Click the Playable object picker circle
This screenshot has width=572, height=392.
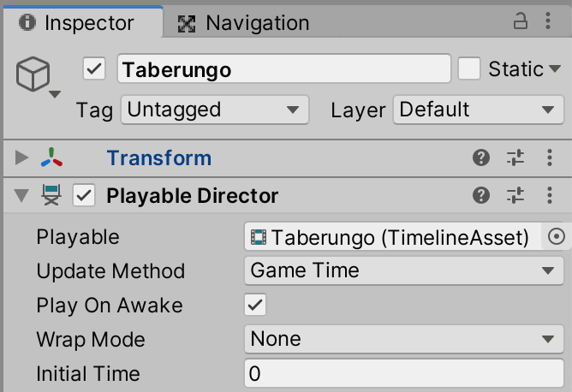[557, 237]
